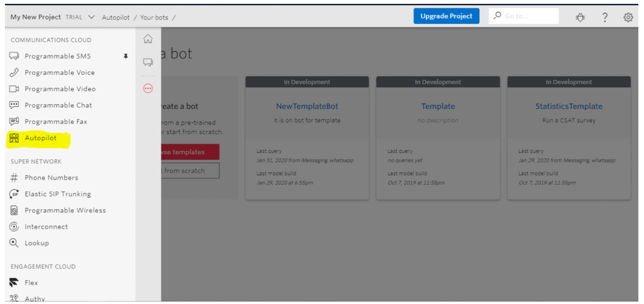Viewport: 644px width, 304px height.
Task: Click the Phone Numbers hash icon
Action: 14,178
